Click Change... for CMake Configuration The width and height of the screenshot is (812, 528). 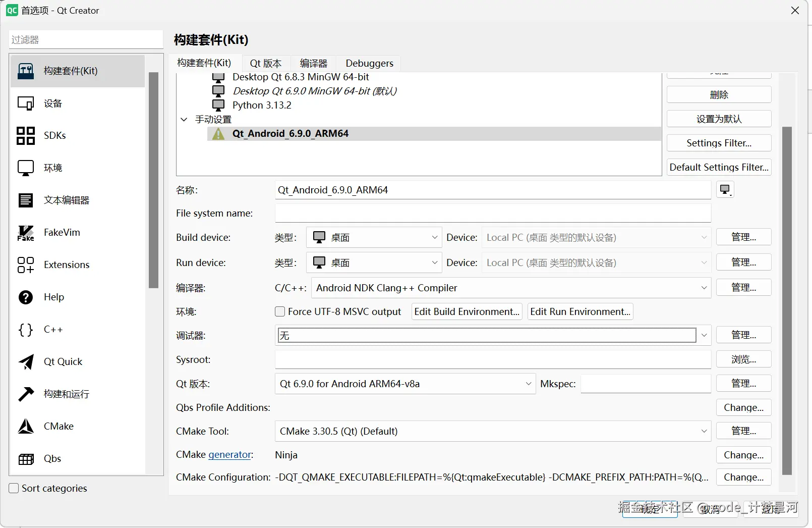click(x=744, y=477)
